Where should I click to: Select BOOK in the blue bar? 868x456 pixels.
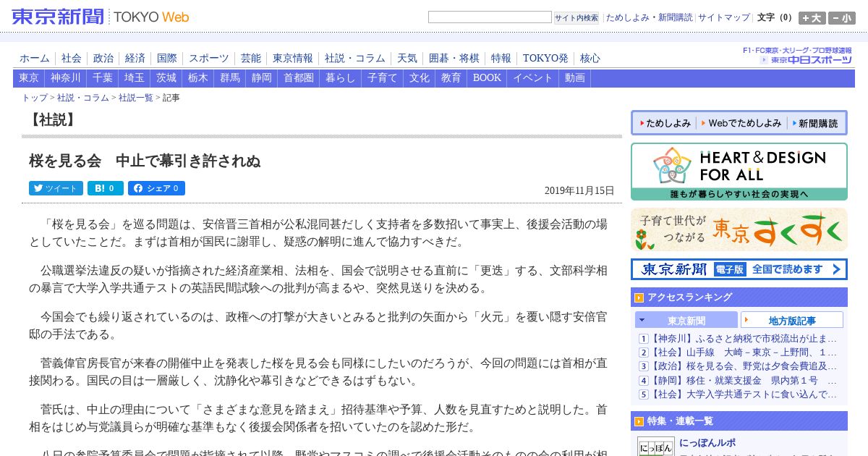click(487, 78)
